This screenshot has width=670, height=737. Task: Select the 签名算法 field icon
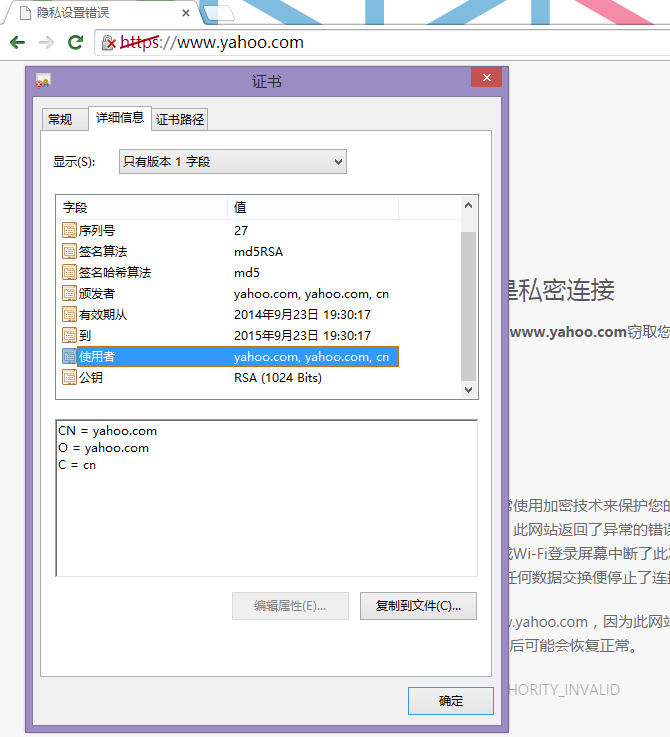pyautogui.click(x=69, y=251)
